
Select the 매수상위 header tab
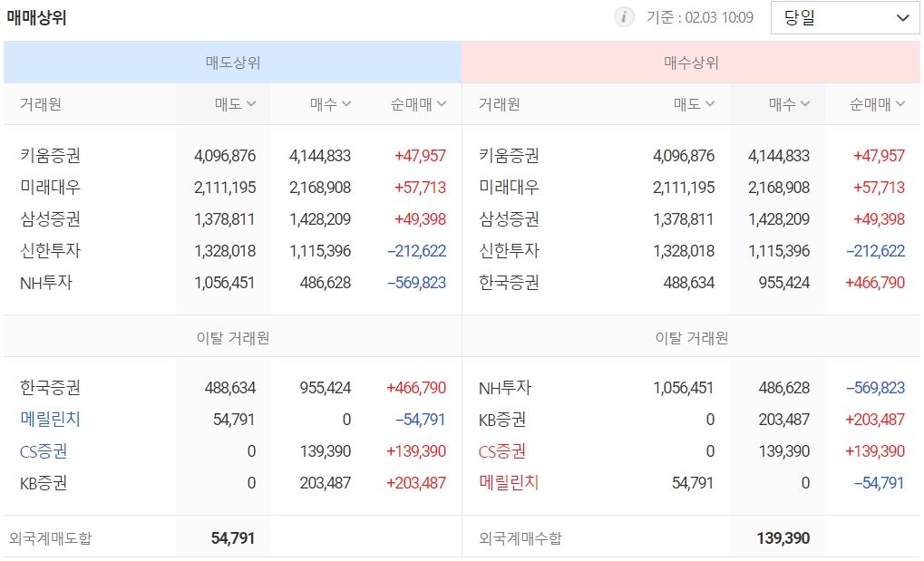691,63
